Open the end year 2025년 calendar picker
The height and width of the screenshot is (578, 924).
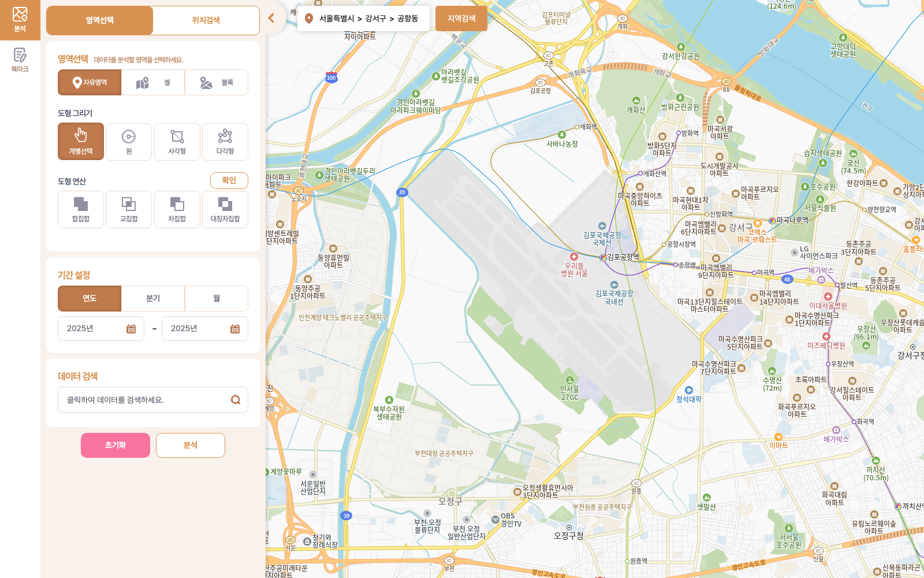point(235,329)
